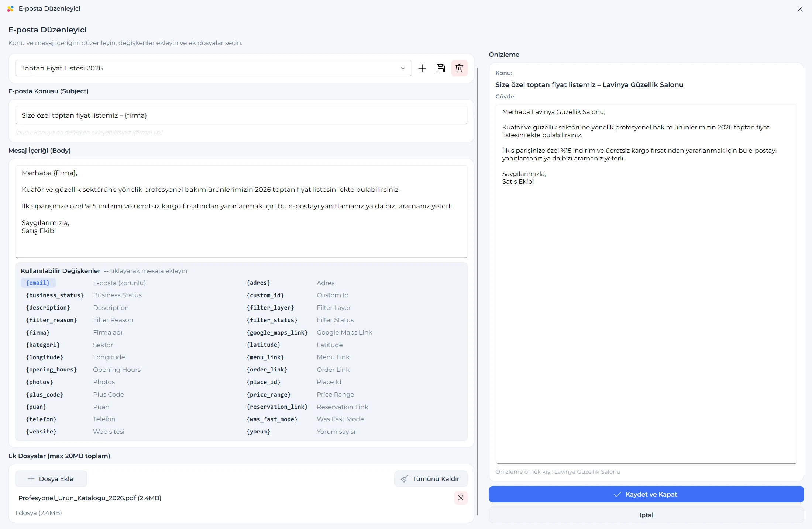Insert the {kategori} variable
Viewport: 812px width, 529px height.
(x=43, y=345)
